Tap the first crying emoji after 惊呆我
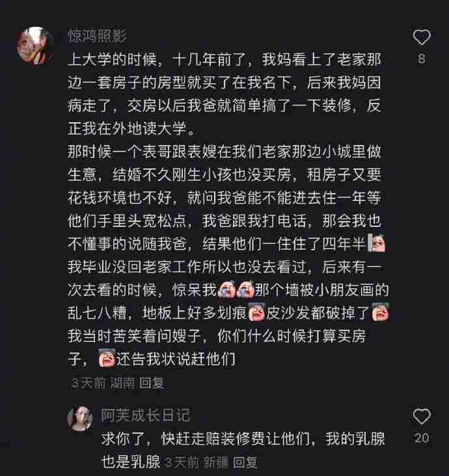Screen dimensions: 449x476 point(226,289)
